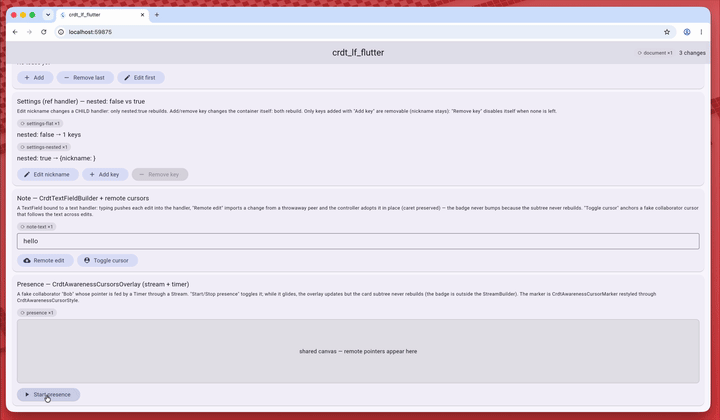Image resolution: width=720 pixels, height=420 pixels.
Task: Click into the note text field containing hello
Action: click(358, 241)
